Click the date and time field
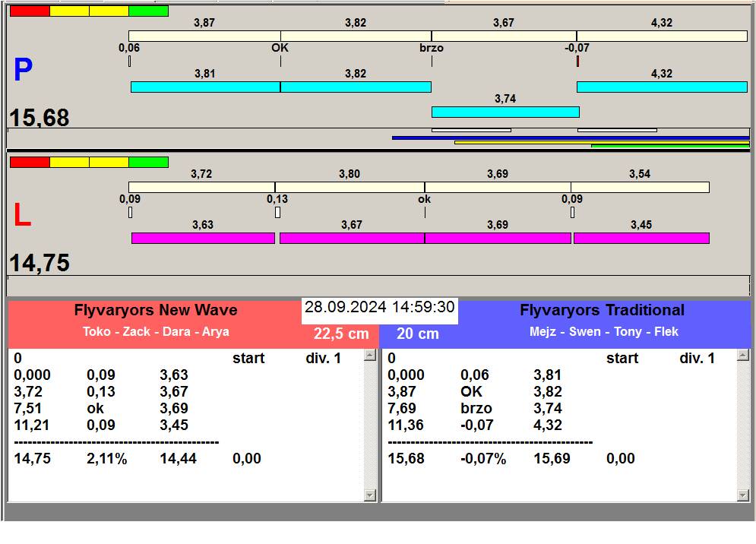756x544 pixels. tap(380, 308)
